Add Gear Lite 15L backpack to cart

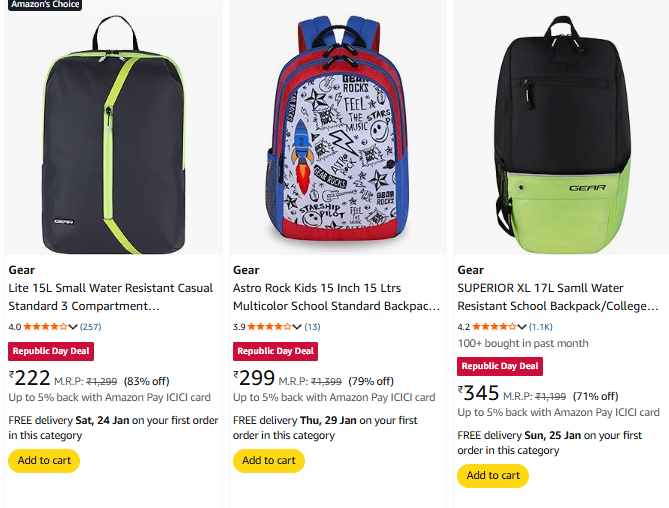[44, 460]
